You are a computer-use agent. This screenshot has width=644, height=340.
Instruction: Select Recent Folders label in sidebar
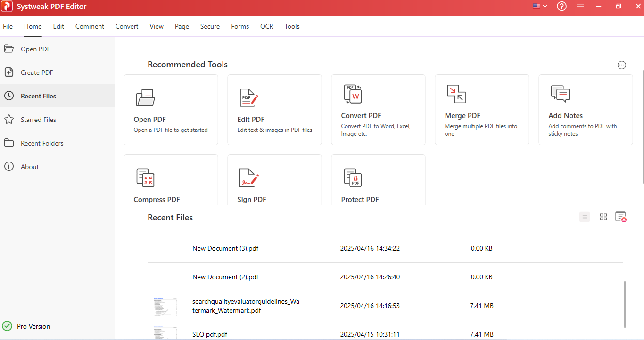(42, 143)
